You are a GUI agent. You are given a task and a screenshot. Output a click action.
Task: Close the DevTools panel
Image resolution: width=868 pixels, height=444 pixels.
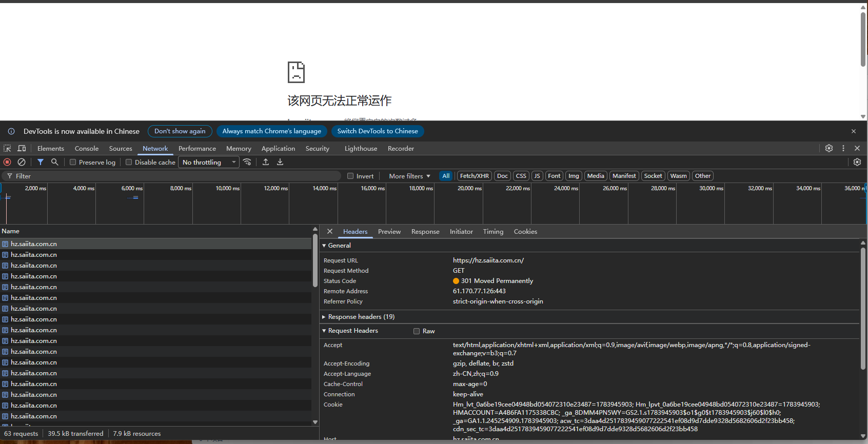click(857, 148)
